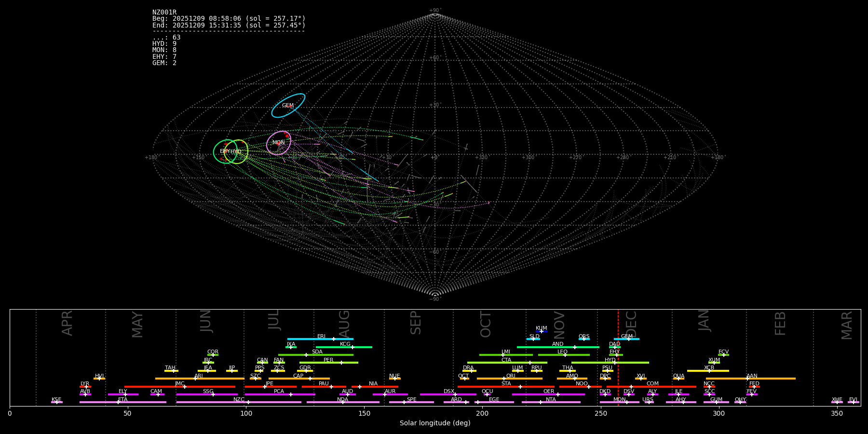This screenshot has height=434, width=868.
Task: Select the NTA shower bar
Action: click(x=551, y=402)
